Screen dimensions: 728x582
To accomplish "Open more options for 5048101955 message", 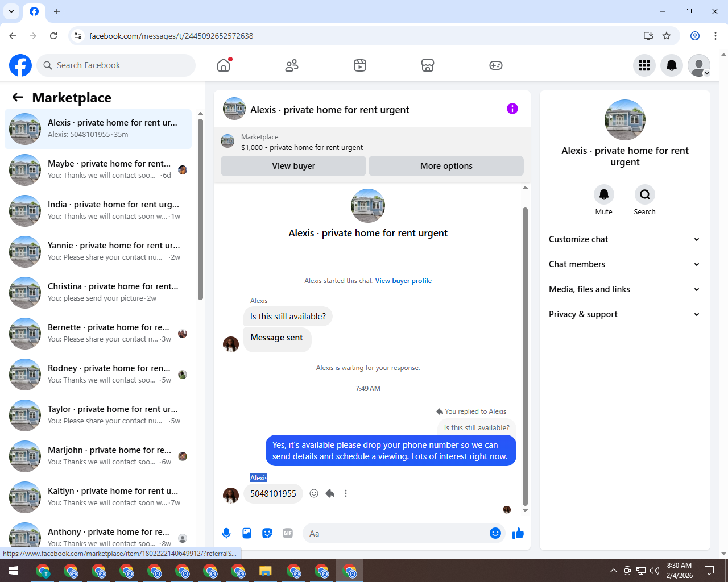I will [x=346, y=493].
